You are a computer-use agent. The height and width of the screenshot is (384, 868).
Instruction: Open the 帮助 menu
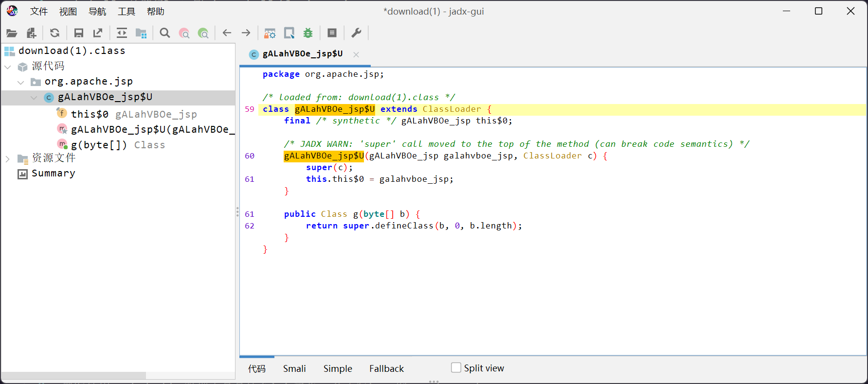click(x=156, y=11)
